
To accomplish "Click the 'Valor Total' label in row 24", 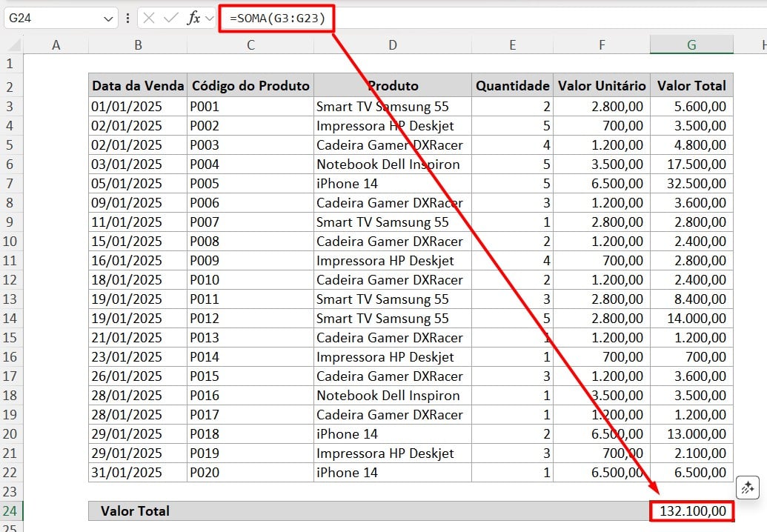I will [135, 511].
